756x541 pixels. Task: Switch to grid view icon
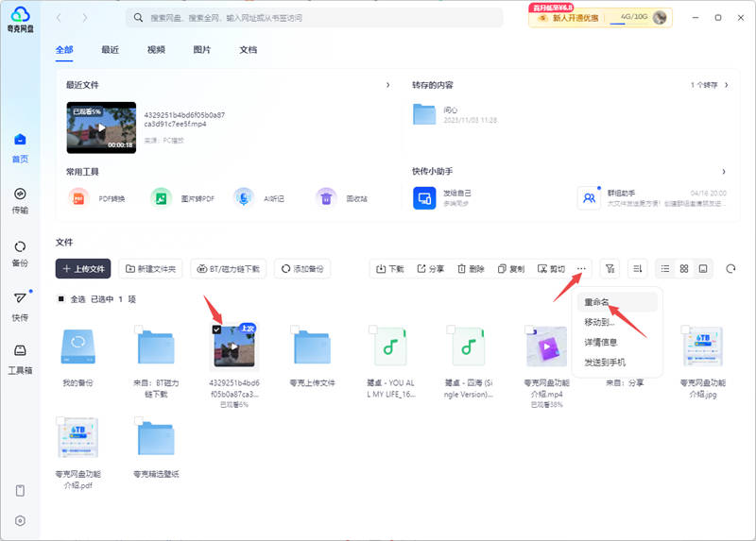coord(684,269)
